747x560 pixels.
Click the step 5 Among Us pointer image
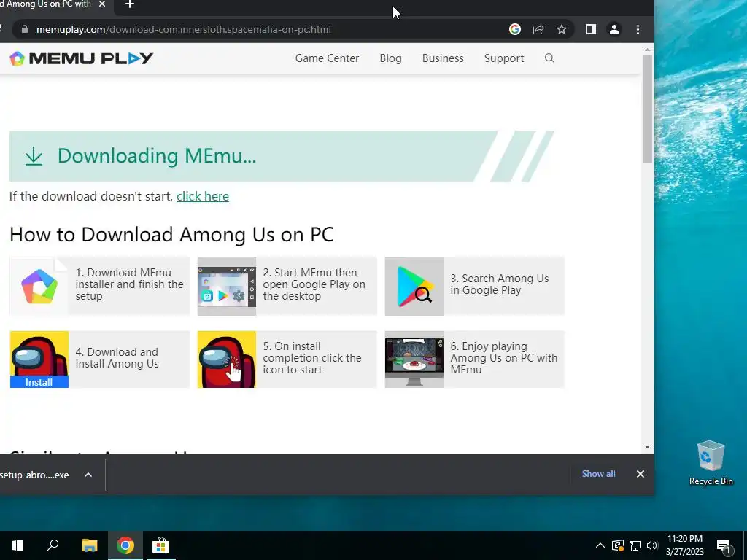tap(227, 359)
